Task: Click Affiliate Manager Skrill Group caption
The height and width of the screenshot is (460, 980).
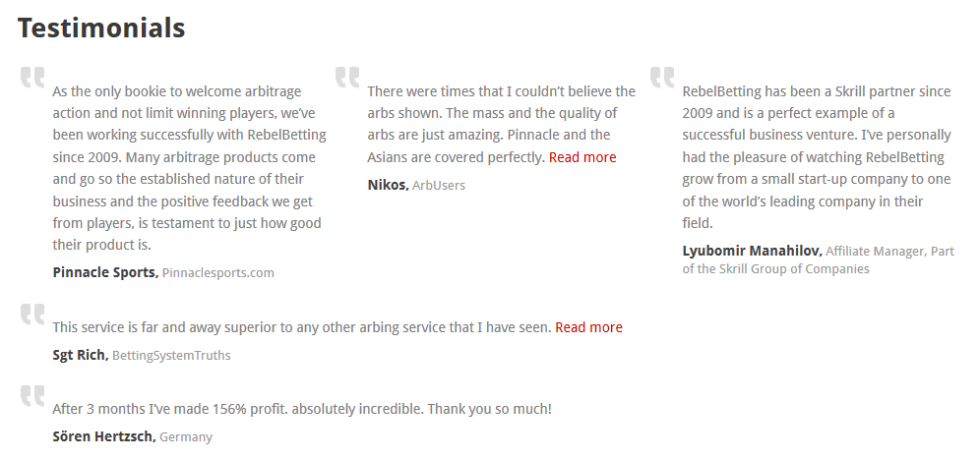Action: tap(818, 260)
